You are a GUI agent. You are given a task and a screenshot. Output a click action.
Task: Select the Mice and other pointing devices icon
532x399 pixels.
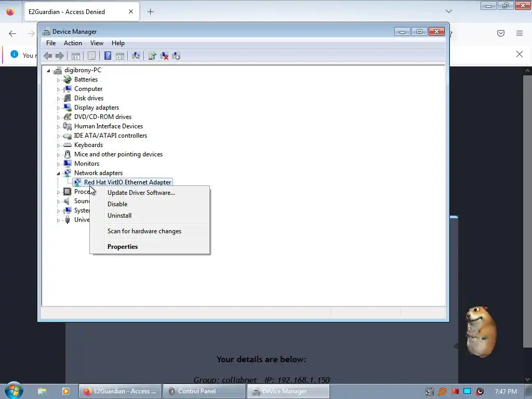67,154
